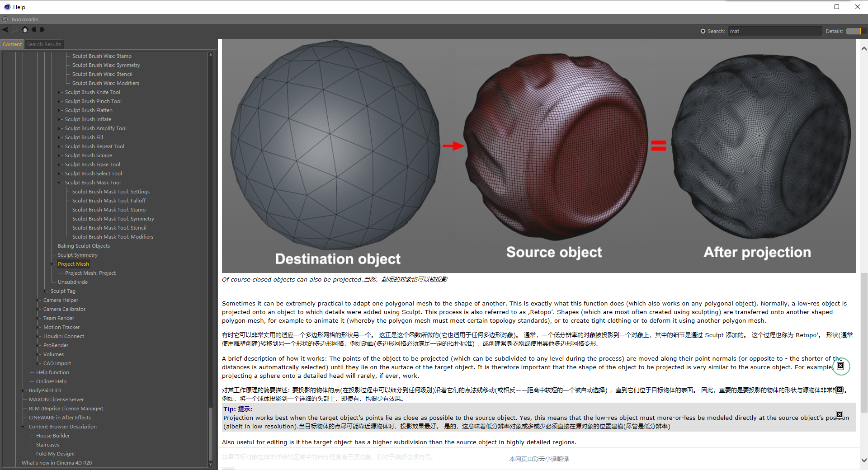
Task: Expand the Motion Tracker tree node
Action: click(x=38, y=327)
